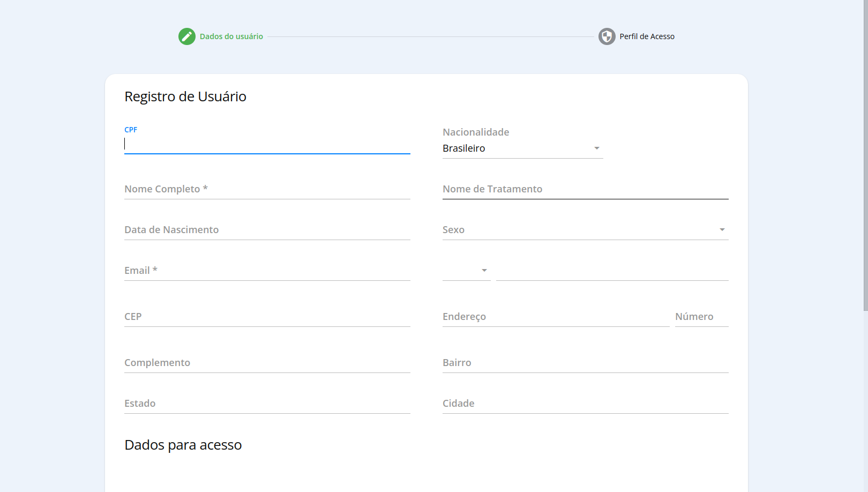Focus the Complemento field
This screenshot has height=492, width=868.
[x=267, y=363]
